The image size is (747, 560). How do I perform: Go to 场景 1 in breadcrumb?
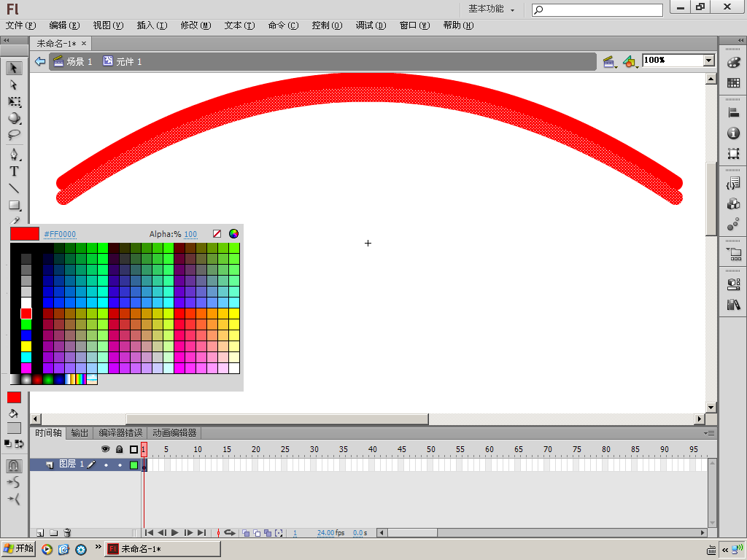pos(73,61)
